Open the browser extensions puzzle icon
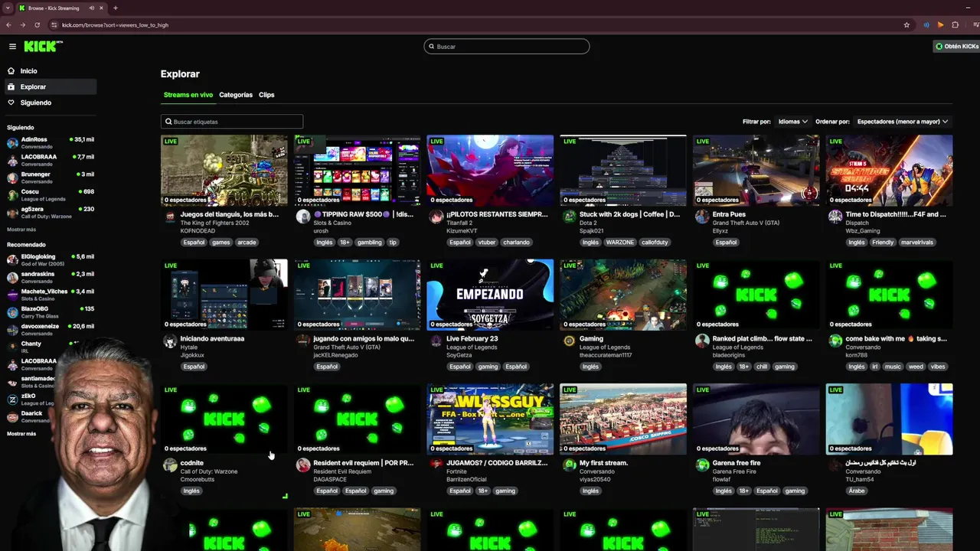The height and width of the screenshot is (551, 980). [955, 25]
